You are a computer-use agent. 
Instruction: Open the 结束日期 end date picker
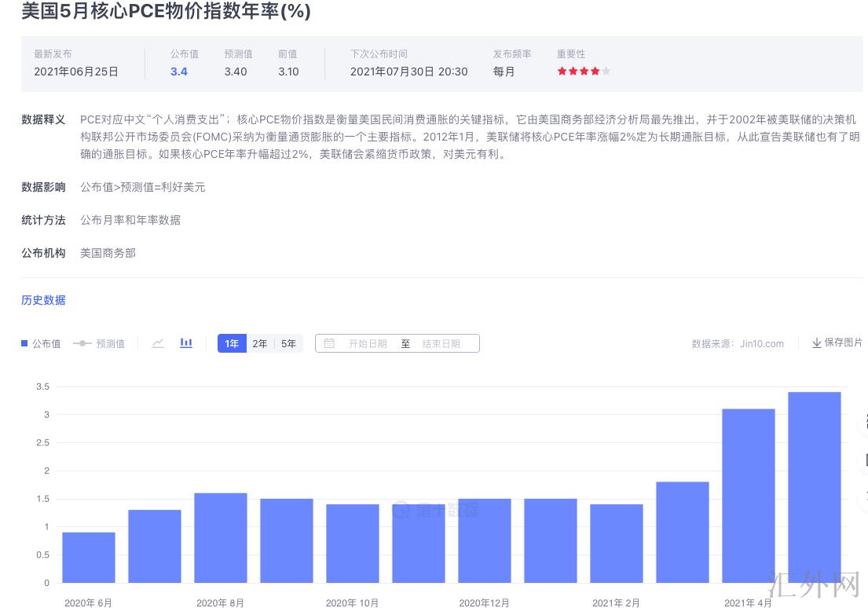441,343
